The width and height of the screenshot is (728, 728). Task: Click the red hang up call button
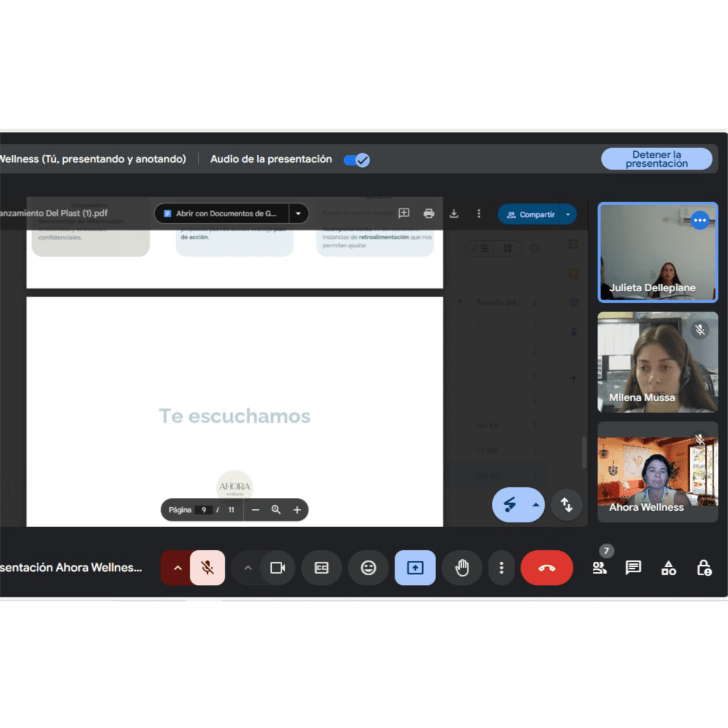[x=546, y=568]
